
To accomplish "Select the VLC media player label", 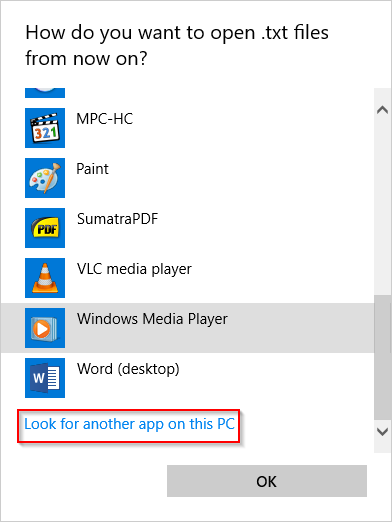I will point(134,269).
